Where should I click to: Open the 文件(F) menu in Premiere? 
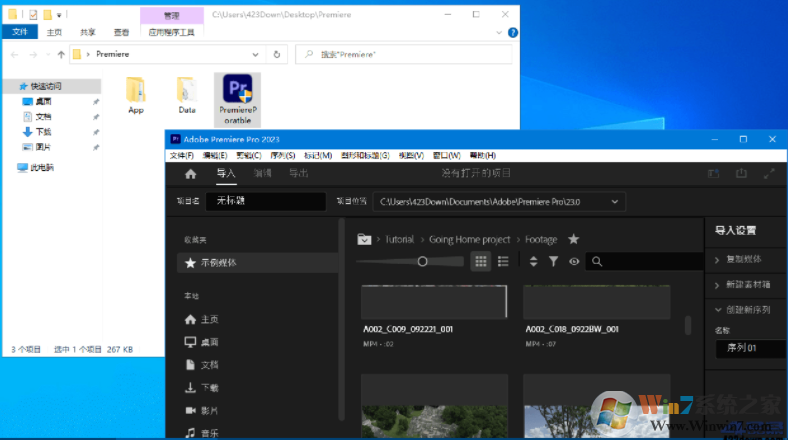182,156
